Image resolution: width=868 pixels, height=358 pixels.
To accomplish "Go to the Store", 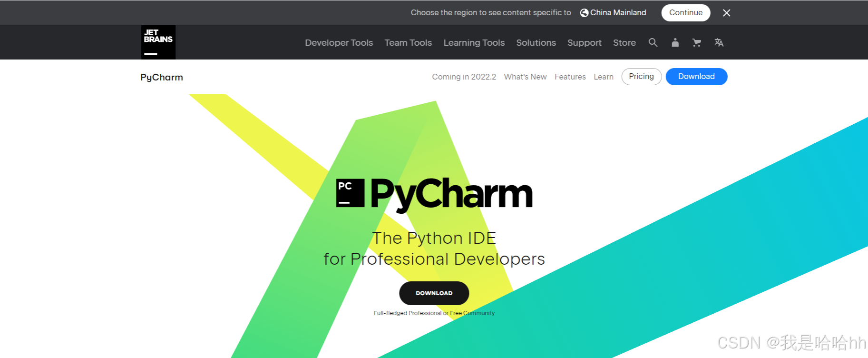I will point(624,42).
